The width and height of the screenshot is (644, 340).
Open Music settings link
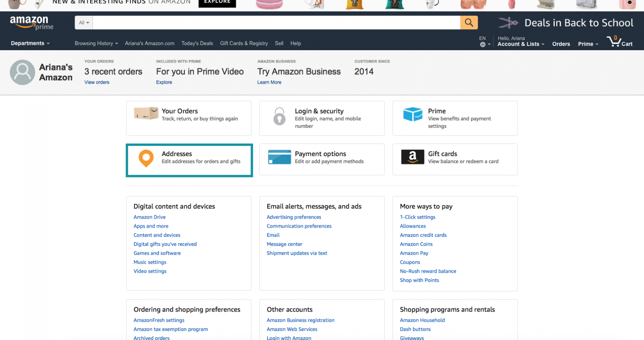150,262
